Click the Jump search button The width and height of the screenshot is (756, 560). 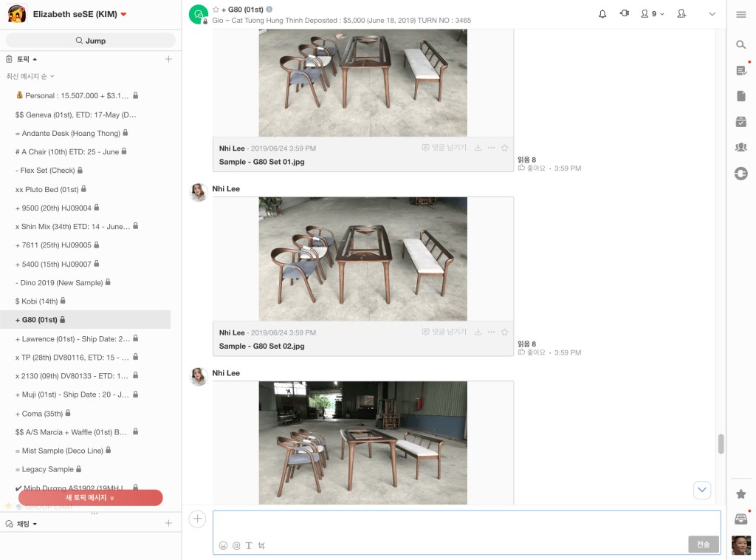(x=90, y=41)
